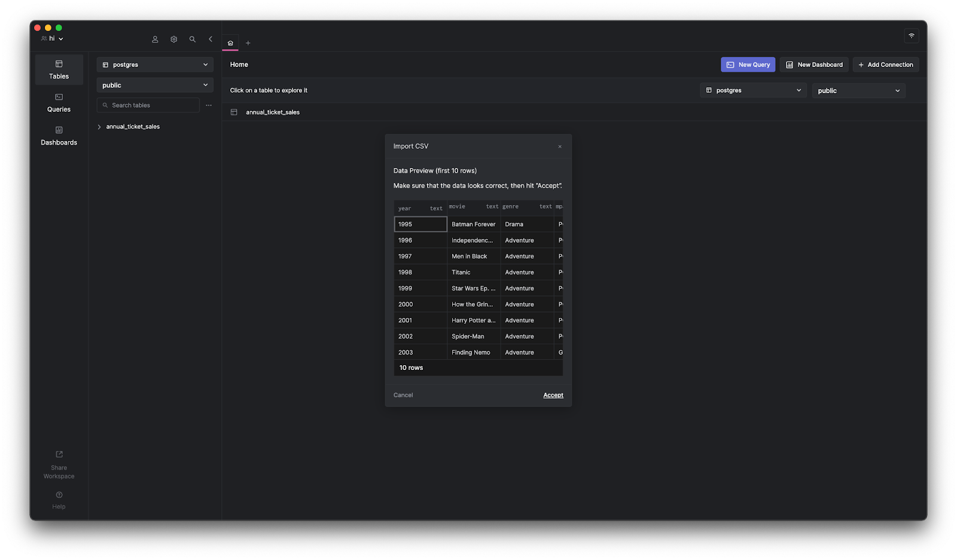Focus the Search tables field
Screen dimensions: 957x560
point(148,105)
